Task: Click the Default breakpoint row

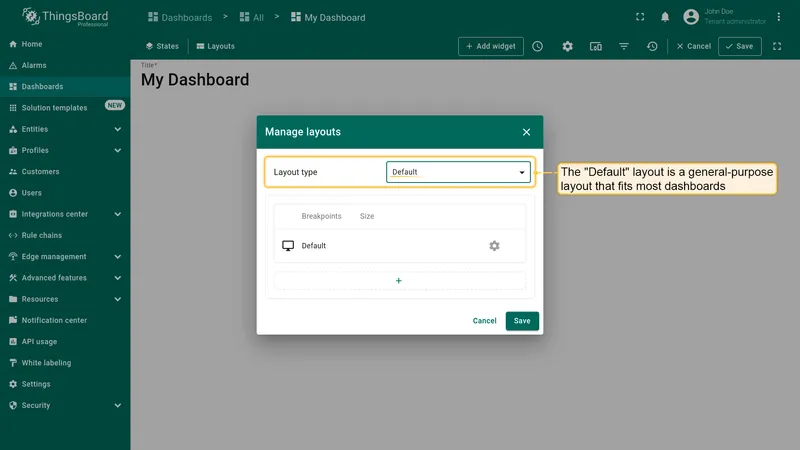Action: tap(399, 246)
